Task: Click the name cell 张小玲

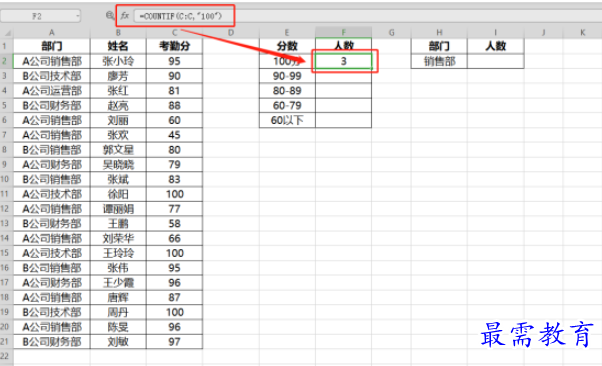Action: tap(118, 61)
